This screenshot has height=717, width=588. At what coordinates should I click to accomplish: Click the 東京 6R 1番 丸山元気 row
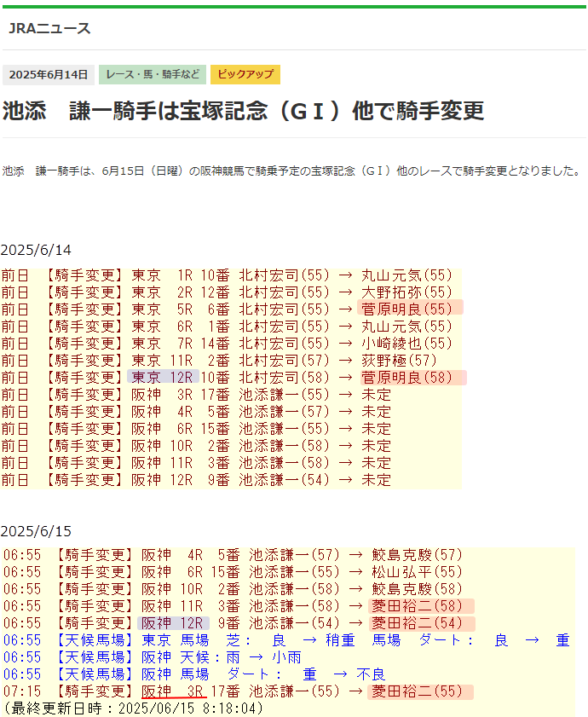click(x=227, y=327)
